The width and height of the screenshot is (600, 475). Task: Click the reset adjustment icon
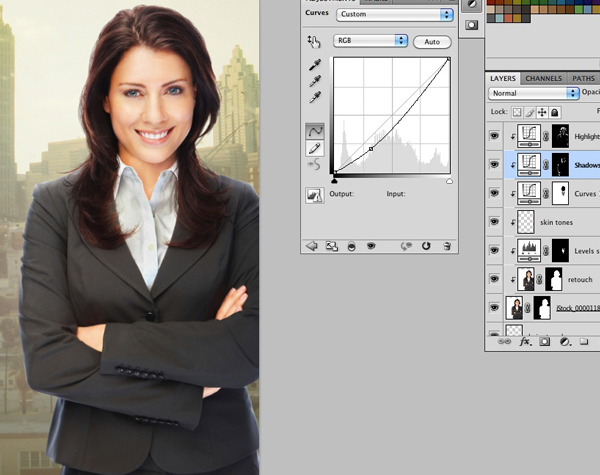426,245
